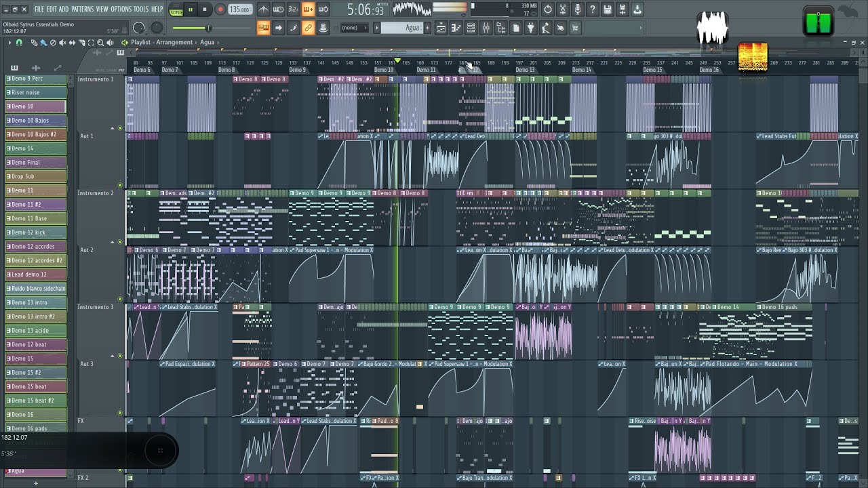Mute the Instrumento 2 track

[121, 242]
